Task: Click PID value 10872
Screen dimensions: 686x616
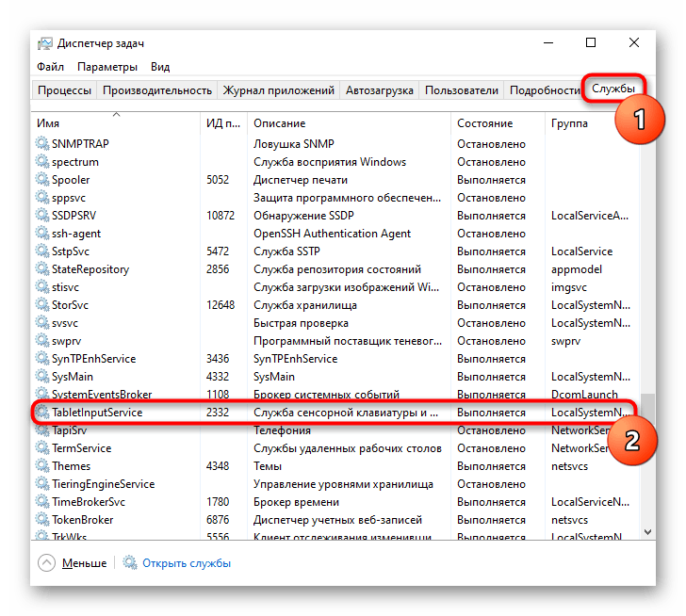Action: pyautogui.click(x=220, y=216)
